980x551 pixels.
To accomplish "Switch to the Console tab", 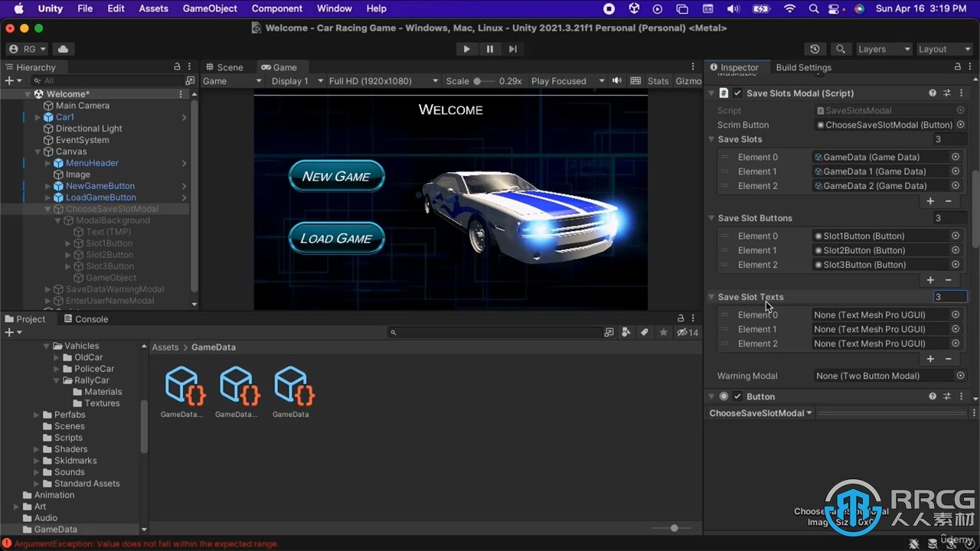I will (x=85, y=319).
